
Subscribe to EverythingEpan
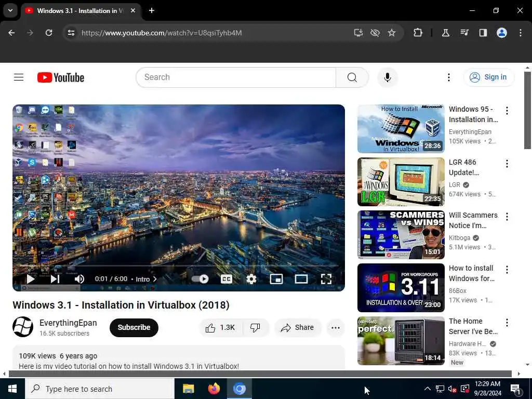pyautogui.click(x=134, y=327)
